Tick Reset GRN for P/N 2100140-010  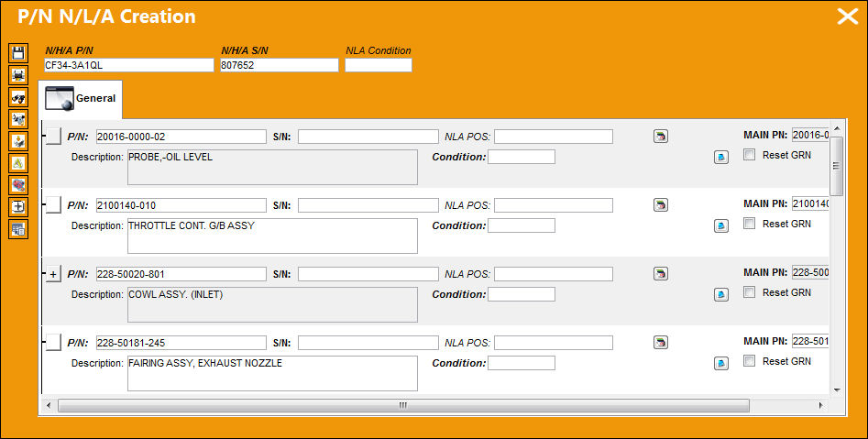[749, 224]
